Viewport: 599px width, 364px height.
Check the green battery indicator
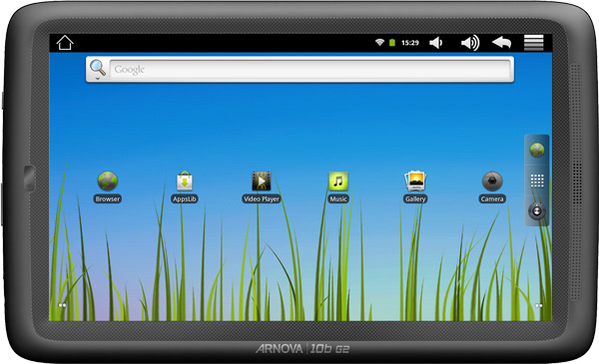[x=392, y=43]
